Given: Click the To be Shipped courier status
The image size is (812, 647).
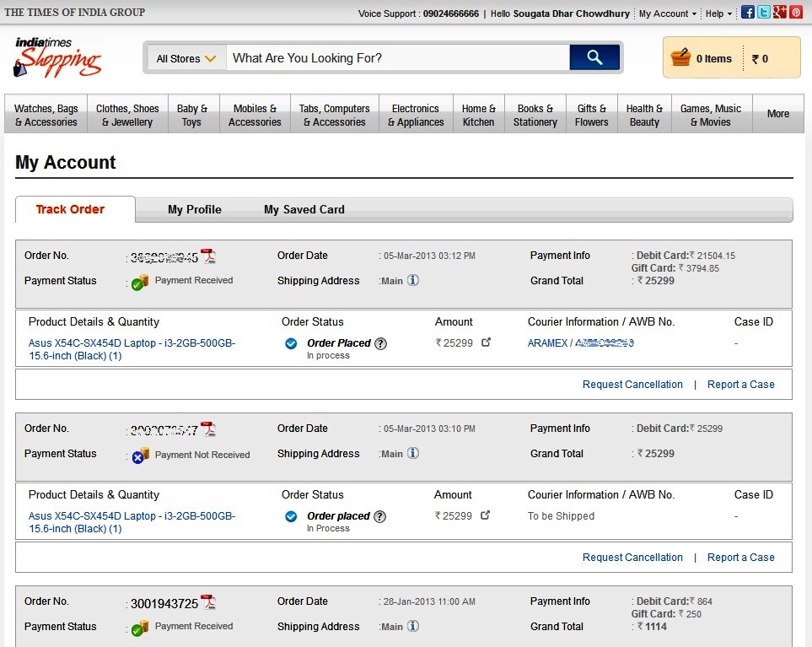Looking at the screenshot, I should pyautogui.click(x=561, y=516).
